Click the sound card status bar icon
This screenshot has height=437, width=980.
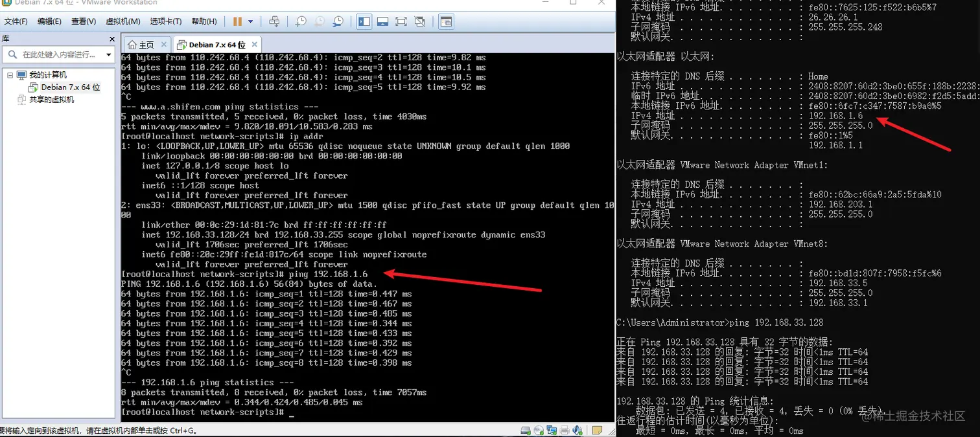577,431
